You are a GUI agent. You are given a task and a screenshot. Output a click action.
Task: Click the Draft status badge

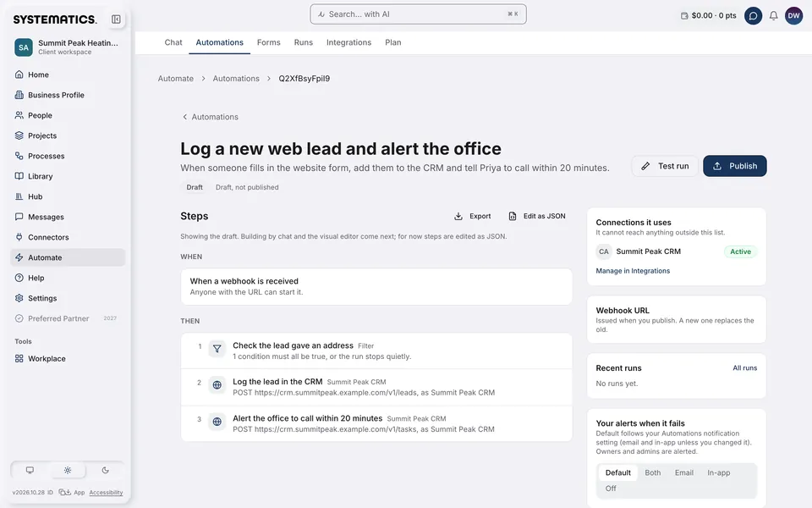point(195,187)
